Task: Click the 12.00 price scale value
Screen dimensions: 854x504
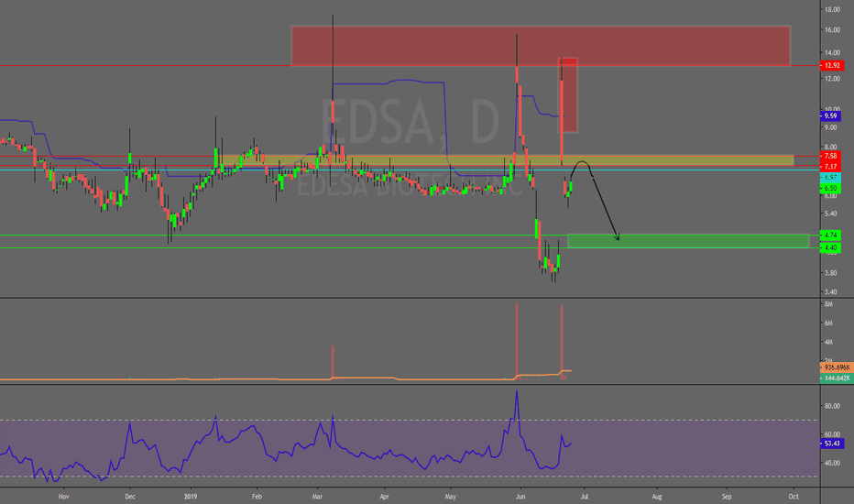Action: 832,79
